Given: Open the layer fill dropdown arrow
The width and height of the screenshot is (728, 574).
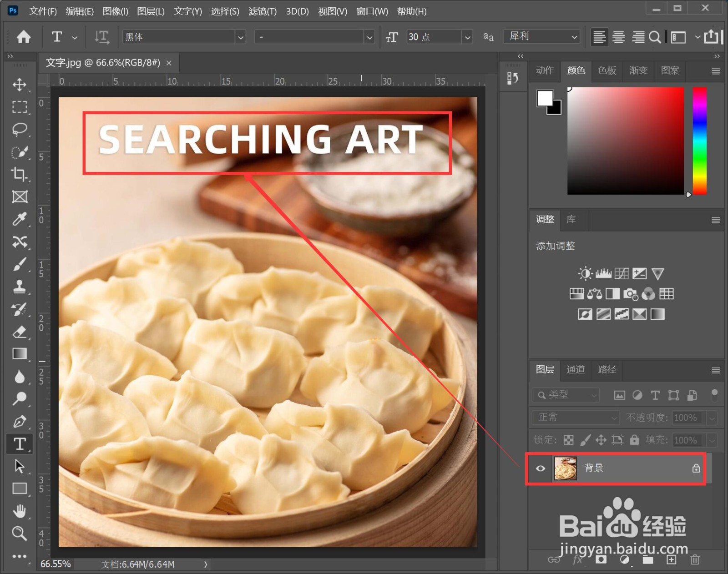Looking at the screenshot, I should [x=712, y=440].
